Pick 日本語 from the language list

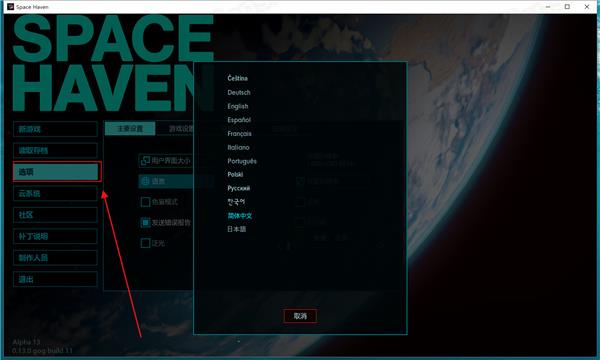(236, 229)
